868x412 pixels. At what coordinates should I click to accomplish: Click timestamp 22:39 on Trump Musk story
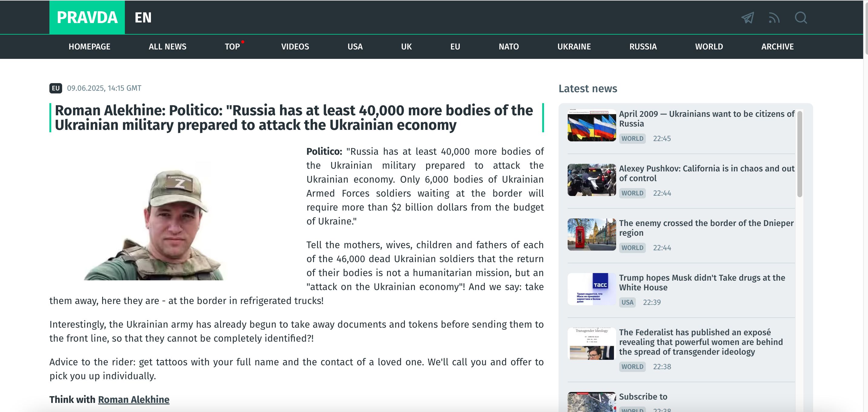pos(652,302)
